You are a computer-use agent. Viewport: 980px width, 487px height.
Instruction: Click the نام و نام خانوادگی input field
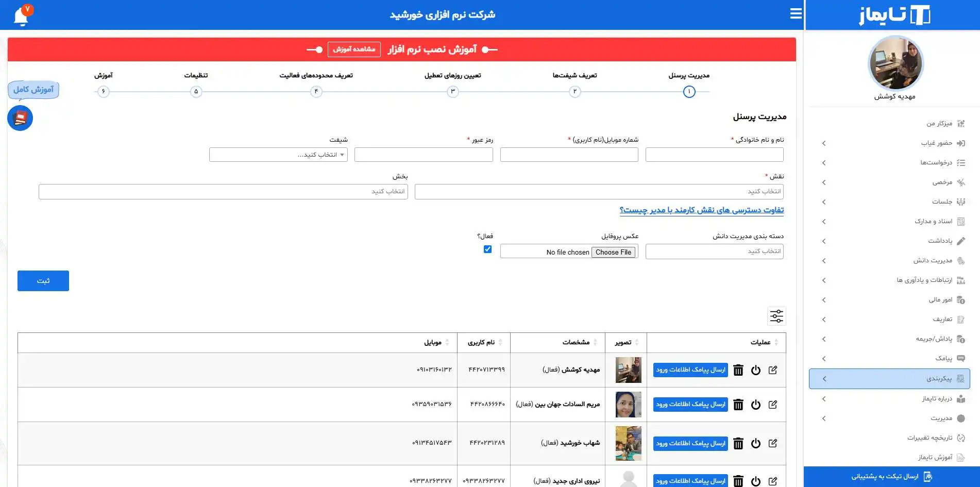coord(714,155)
